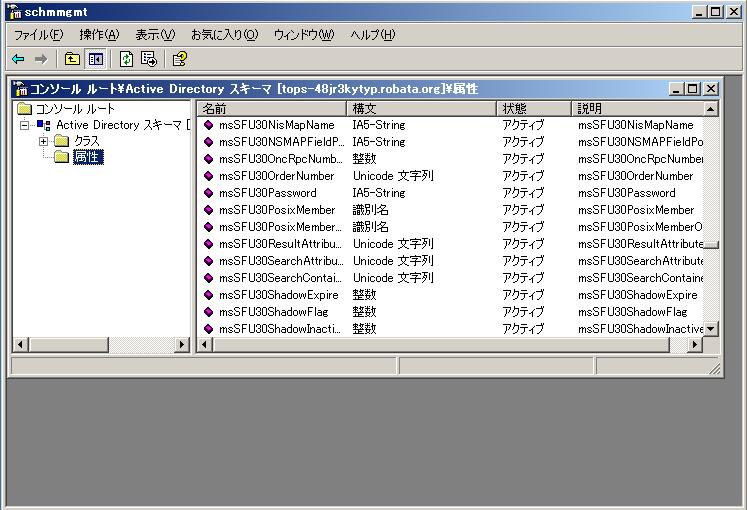This screenshot has width=747, height=510.
Task: Open the help toolbar icon
Action: click(180, 59)
